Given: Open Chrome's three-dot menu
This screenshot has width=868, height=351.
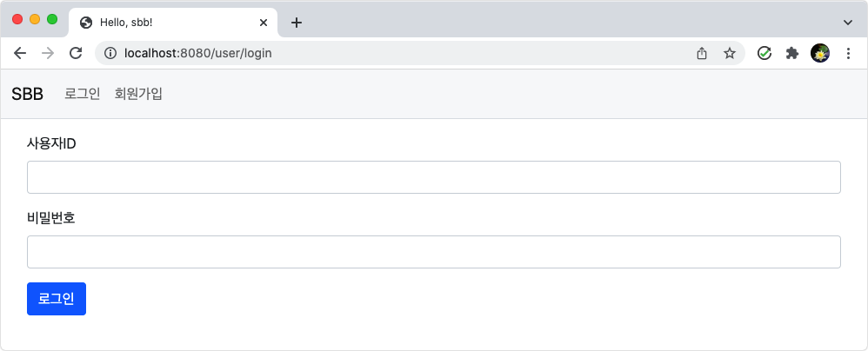Looking at the screenshot, I should (848, 53).
